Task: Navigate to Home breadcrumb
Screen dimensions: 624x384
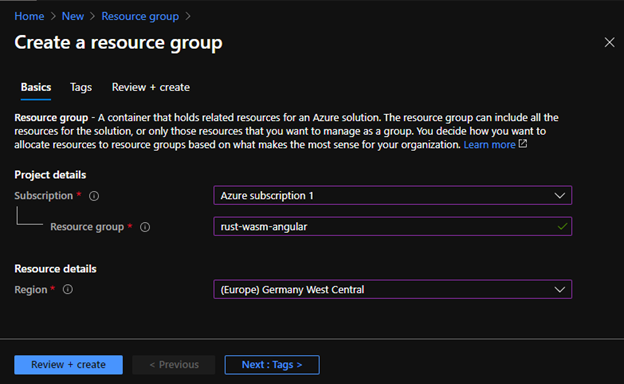Action: click(x=29, y=16)
